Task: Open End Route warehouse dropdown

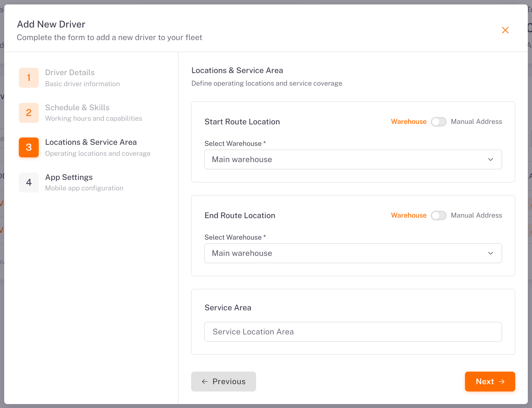Action: pos(353,253)
